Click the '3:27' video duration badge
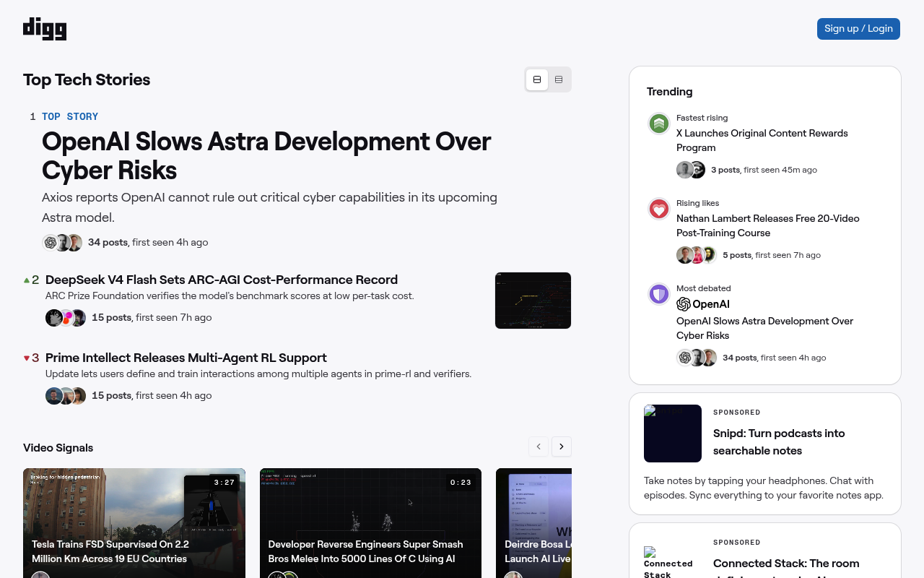Viewport: 924px width, 578px height. pyautogui.click(x=225, y=483)
